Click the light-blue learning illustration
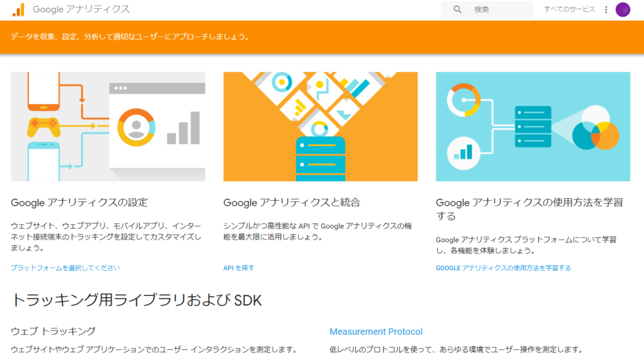This screenshot has width=644, height=360. [x=533, y=127]
